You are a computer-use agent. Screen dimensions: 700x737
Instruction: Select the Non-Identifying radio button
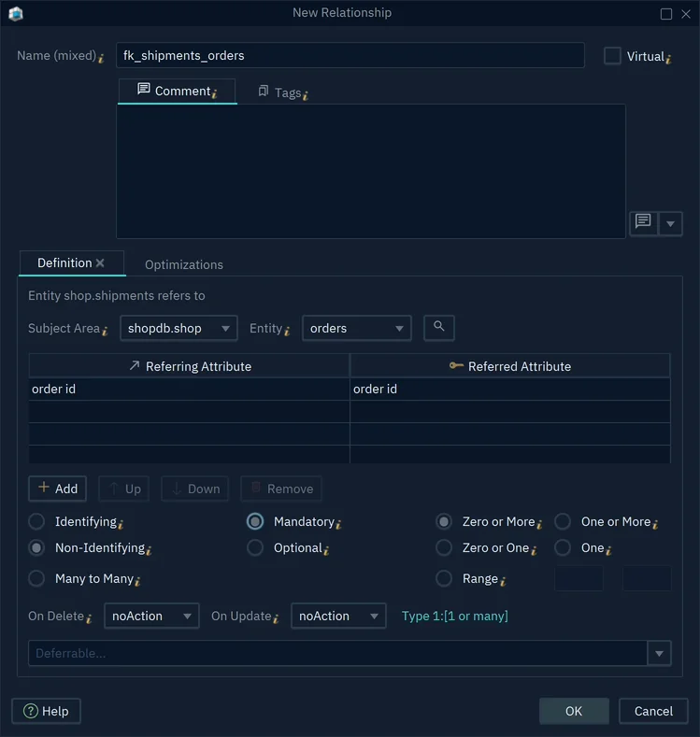tap(36, 547)
